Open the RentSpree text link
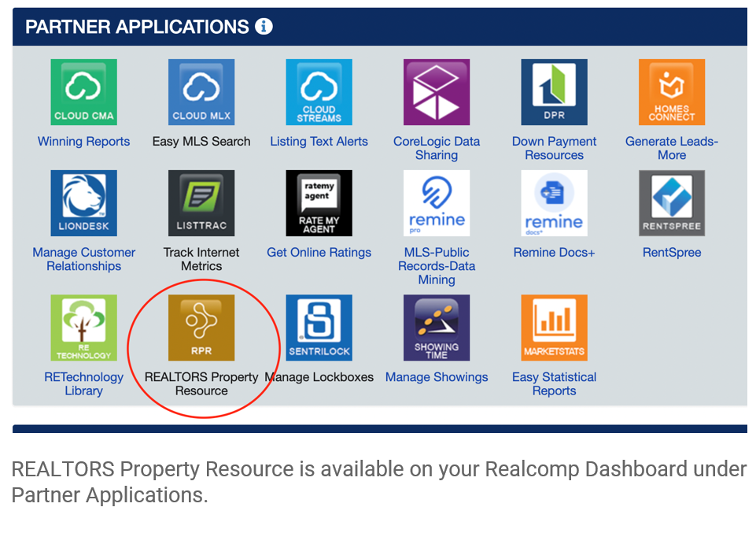Image resolution: width=756 pixels, height=533 pixels. (672, 252)
